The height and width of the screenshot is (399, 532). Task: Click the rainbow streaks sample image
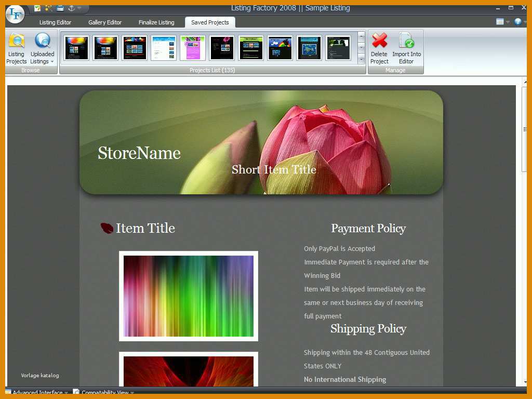pos(188,296)
